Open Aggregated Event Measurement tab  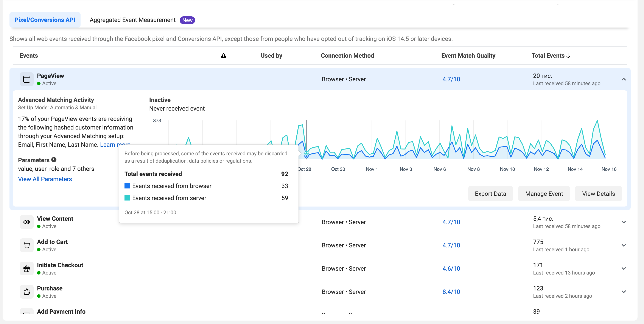[x=142, y=20]
